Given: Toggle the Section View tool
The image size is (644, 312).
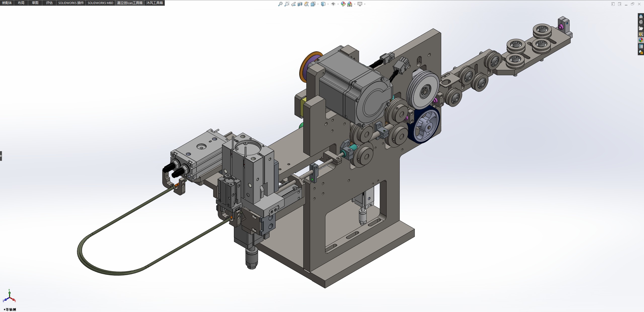Looking at the screenshot, I should click(x=300, y=4).
